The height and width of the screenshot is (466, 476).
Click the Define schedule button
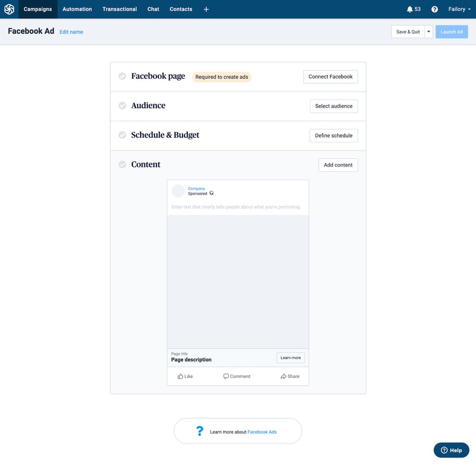[334, 135]
